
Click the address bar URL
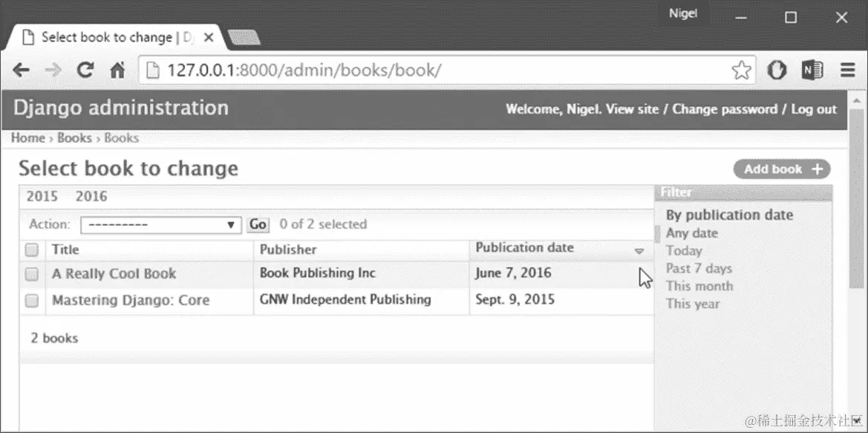tap(304, 71)
